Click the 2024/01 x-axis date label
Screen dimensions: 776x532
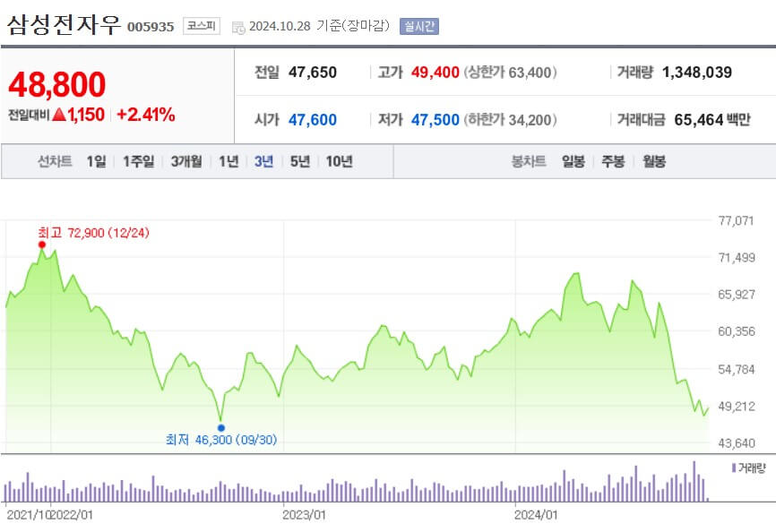536,515
